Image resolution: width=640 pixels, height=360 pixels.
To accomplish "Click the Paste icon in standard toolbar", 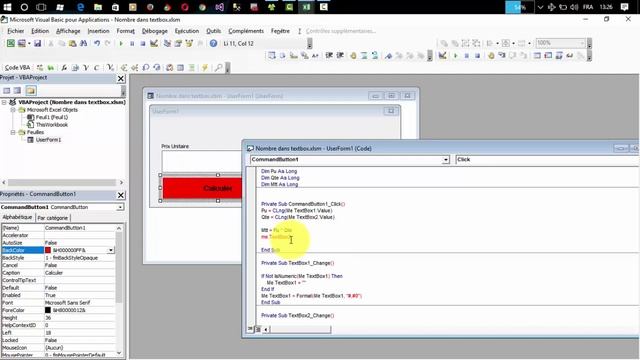I will (x=72, y=43).
